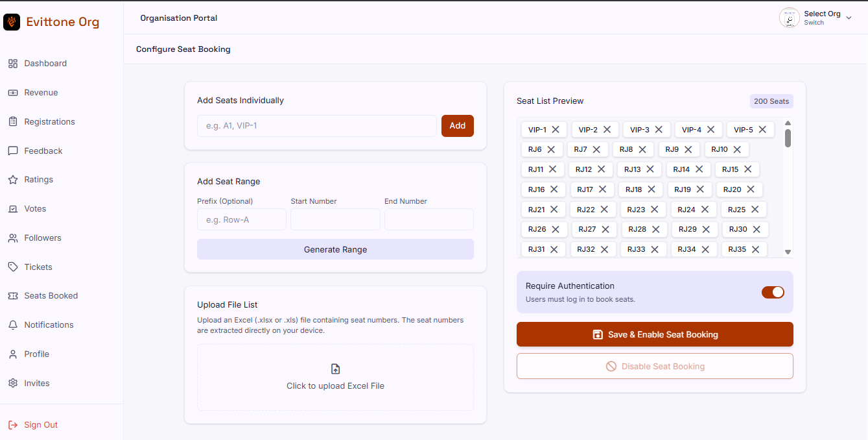Click the Save button's floppy disk icon
Image resolution: width=868 pixels, height=440 pixels.
coord(598,335)
